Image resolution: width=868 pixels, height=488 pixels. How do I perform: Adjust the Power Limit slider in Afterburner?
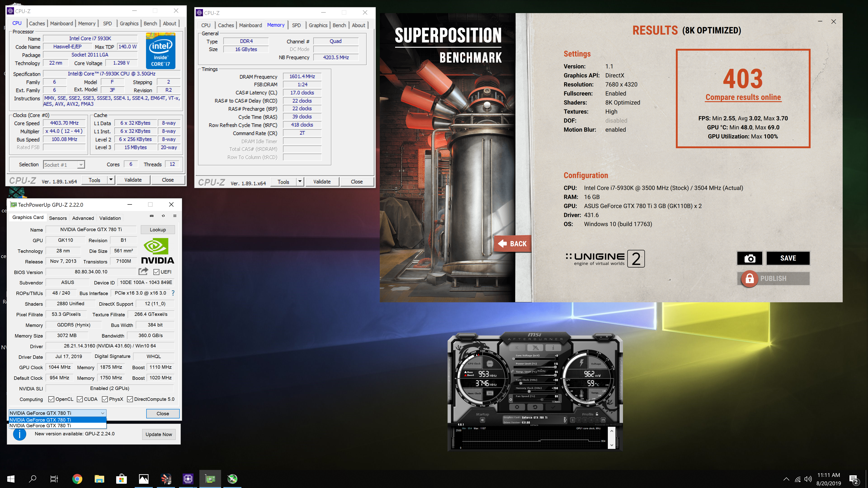(535, 367)
